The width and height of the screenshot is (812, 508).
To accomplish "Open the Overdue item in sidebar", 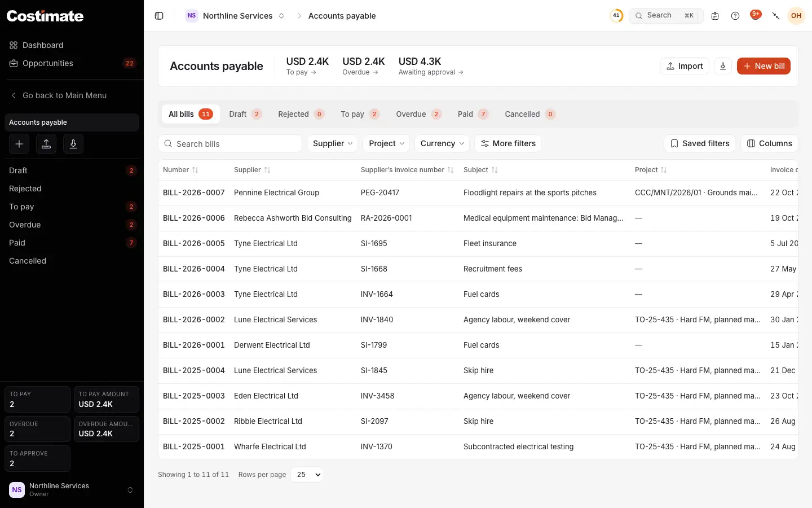I will [x=72, y=225].
